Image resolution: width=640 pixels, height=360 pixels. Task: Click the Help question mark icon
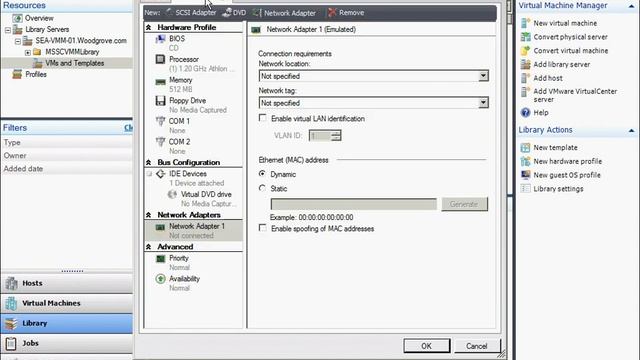[x=525, y=112]
